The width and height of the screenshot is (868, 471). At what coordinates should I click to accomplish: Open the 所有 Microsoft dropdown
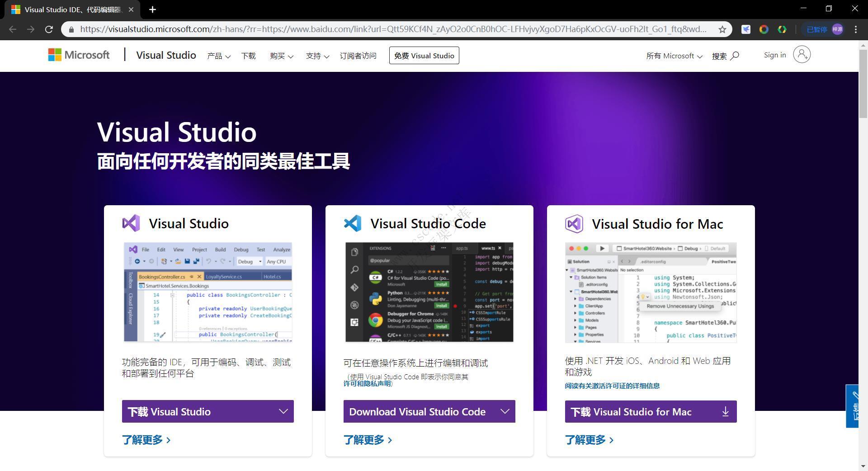[674, 56]
